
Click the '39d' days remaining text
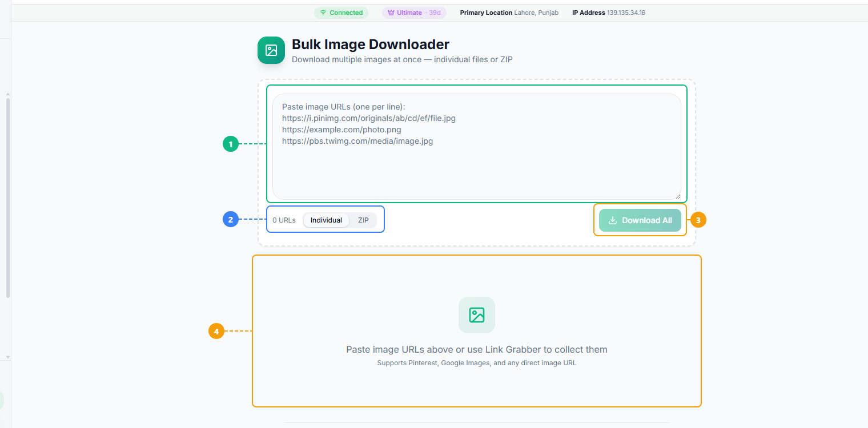[x=435, y=13]
